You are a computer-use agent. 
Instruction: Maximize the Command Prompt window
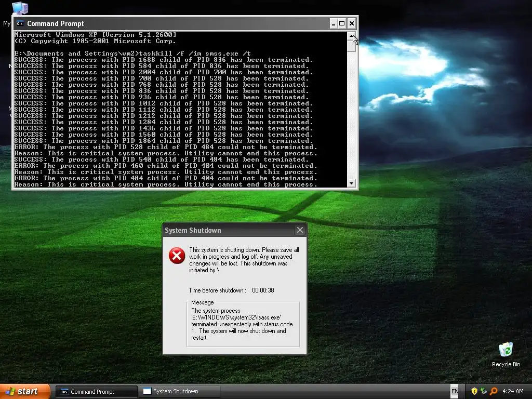point(342,23)
